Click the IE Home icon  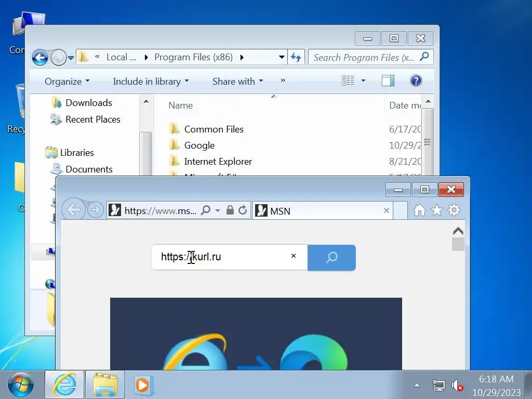(420, 210)
